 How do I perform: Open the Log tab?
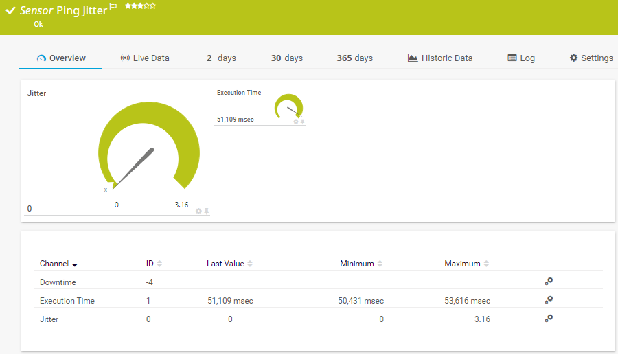521,58
